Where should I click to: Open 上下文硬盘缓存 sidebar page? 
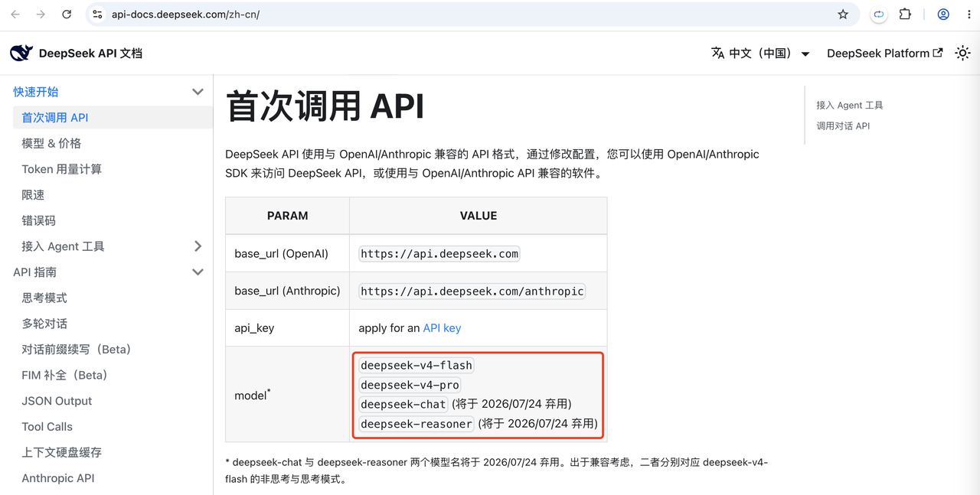[61, 452]
